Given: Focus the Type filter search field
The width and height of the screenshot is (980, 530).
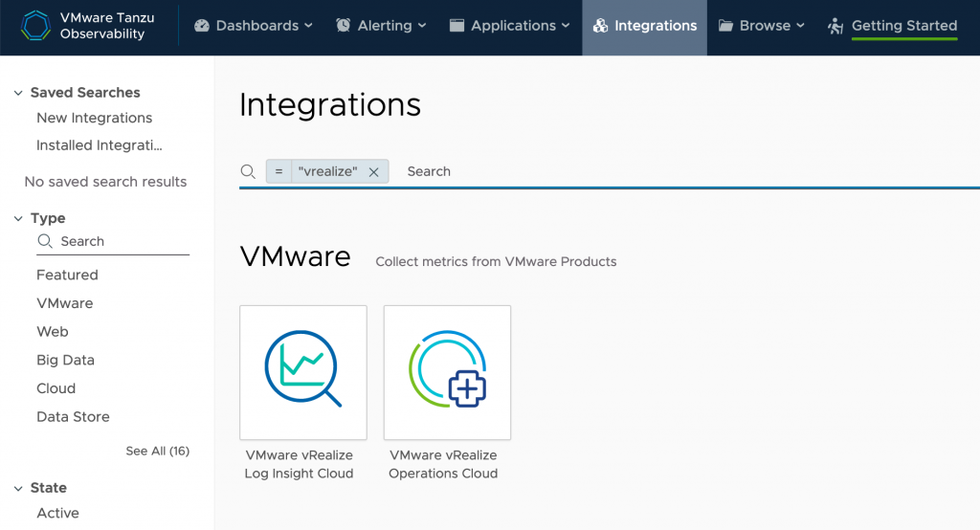Looking at the screenshot, I should (x=113, y=242).
